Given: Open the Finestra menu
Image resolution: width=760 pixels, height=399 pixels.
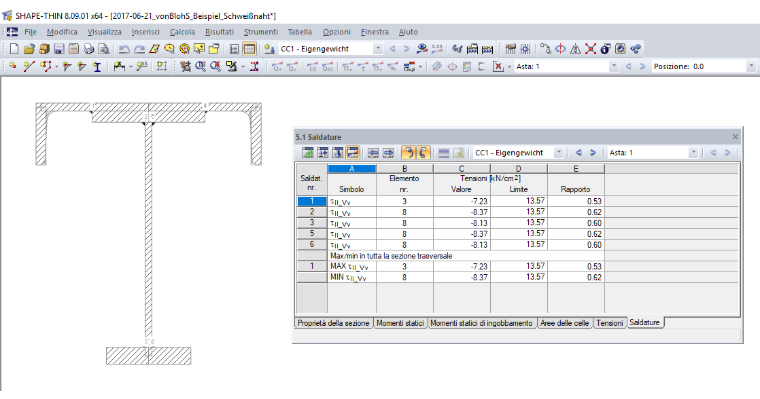Looking at the screenshot, I should click(375, 32).
